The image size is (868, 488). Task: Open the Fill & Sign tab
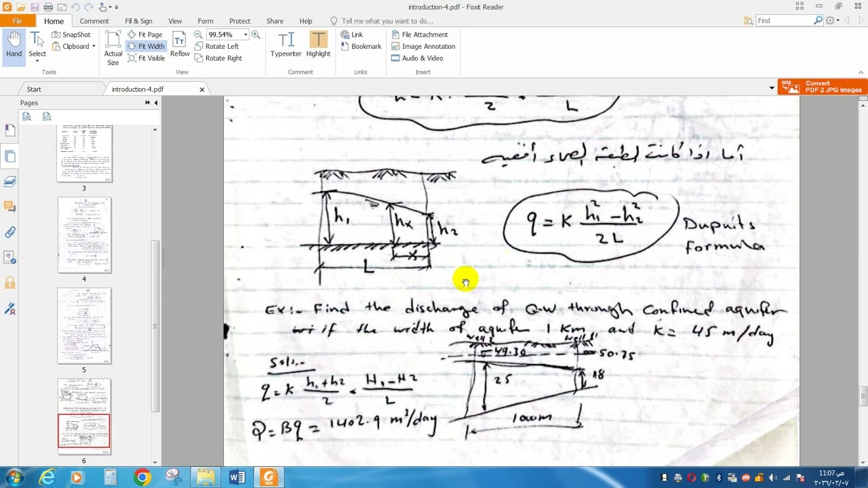[x=138, y=21]
